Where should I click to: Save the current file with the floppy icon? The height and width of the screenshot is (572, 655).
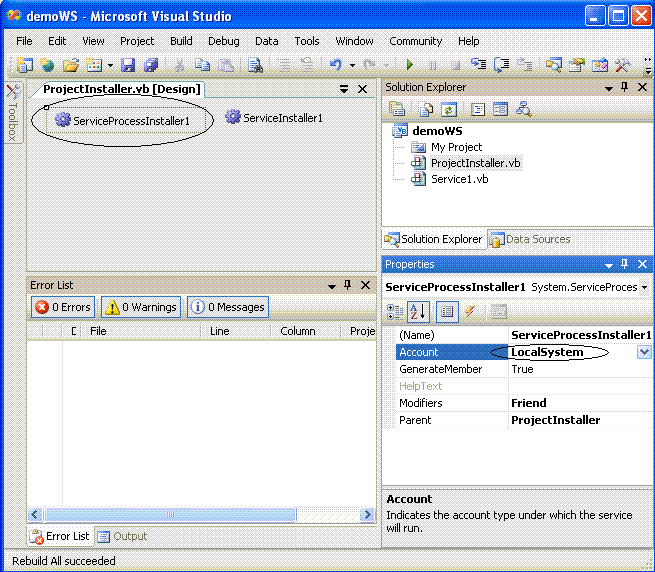[128, 65]
